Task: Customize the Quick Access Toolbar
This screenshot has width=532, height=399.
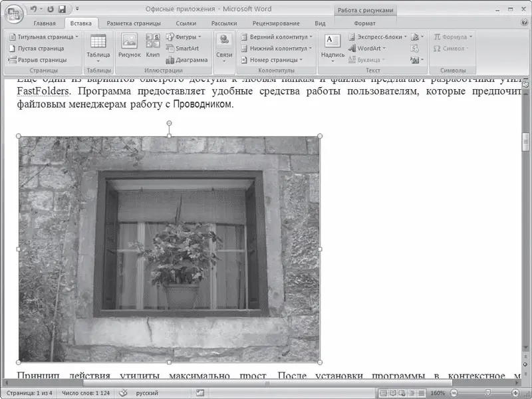Action: pyautogui.click(x=77, y=9)
